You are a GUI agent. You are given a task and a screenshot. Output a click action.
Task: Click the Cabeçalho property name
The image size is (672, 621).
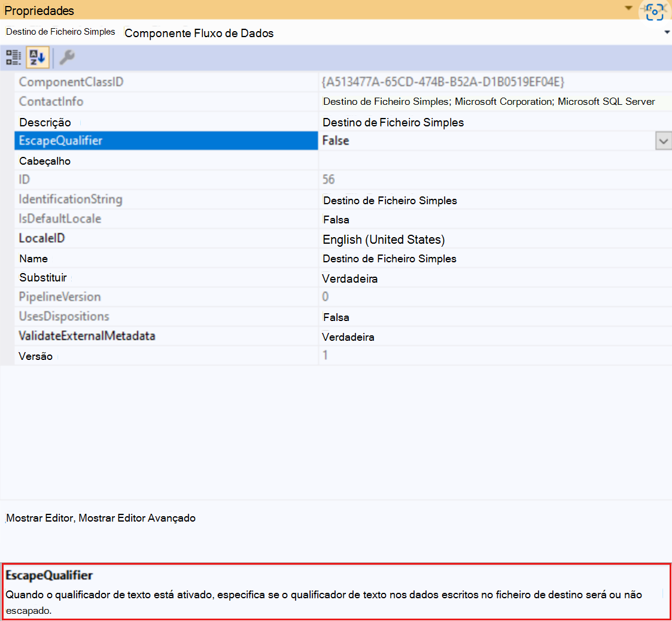pyautogui.click(x=44, y=161)
